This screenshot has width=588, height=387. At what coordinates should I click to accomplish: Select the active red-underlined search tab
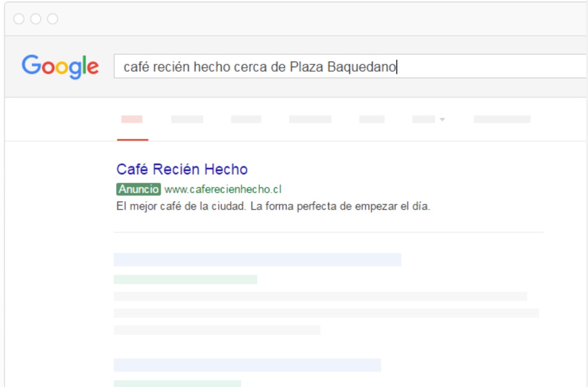[x=132, y=119]
